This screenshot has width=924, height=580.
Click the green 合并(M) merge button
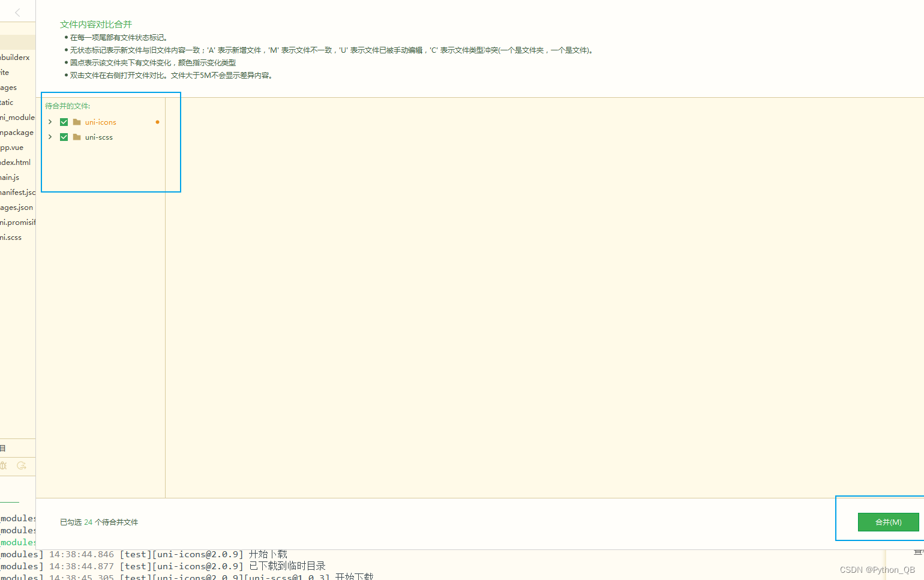tap(888, 522)
